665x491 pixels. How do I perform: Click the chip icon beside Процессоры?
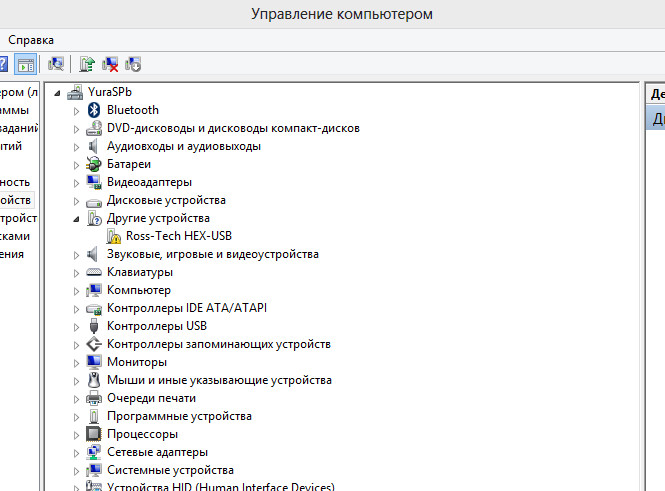(94, 434)
